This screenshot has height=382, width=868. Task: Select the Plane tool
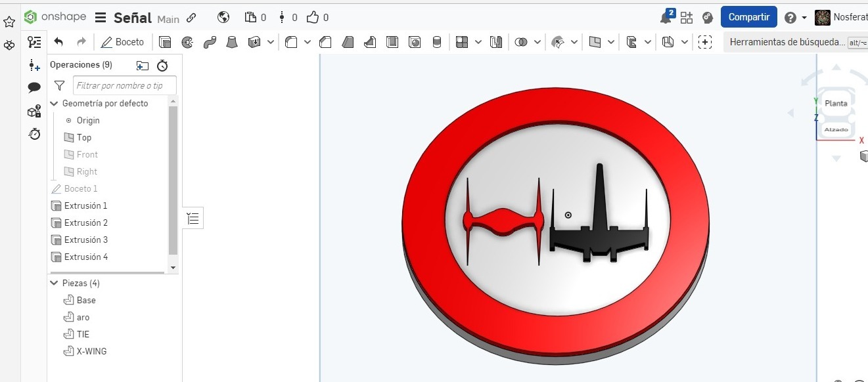tap(595, 42)
